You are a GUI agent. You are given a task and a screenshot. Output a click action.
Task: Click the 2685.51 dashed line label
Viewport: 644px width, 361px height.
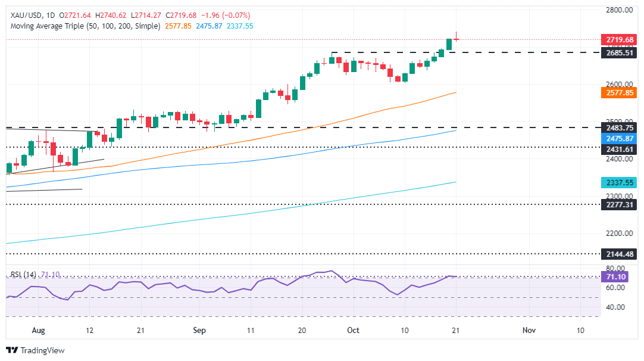coord(620,52)
